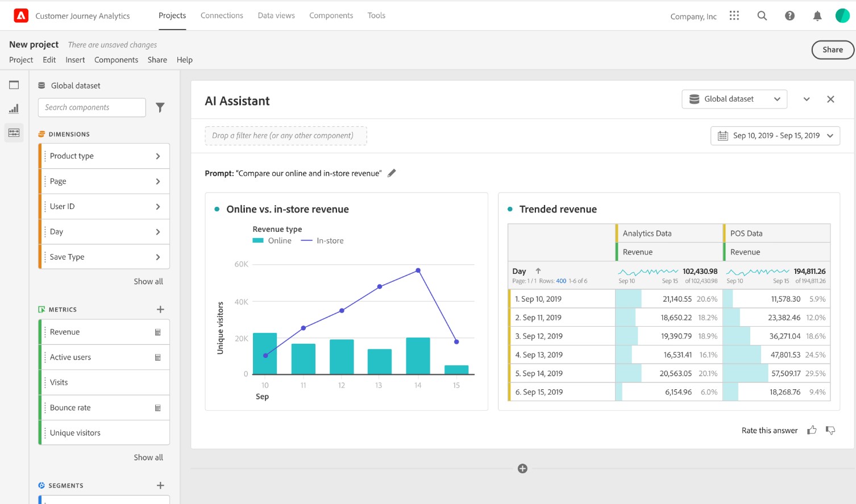Click the help question mark icon
This screenshot has width=856, height=504.
(x=789, y=16)
